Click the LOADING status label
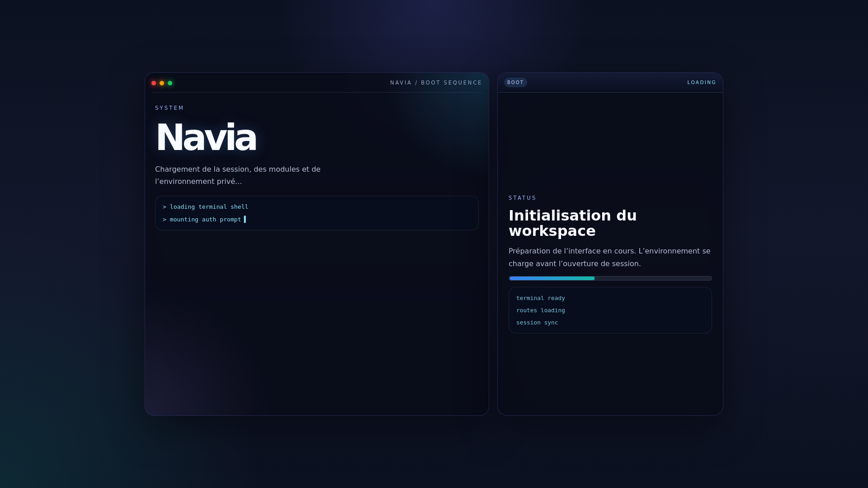 tap(702, 83)
